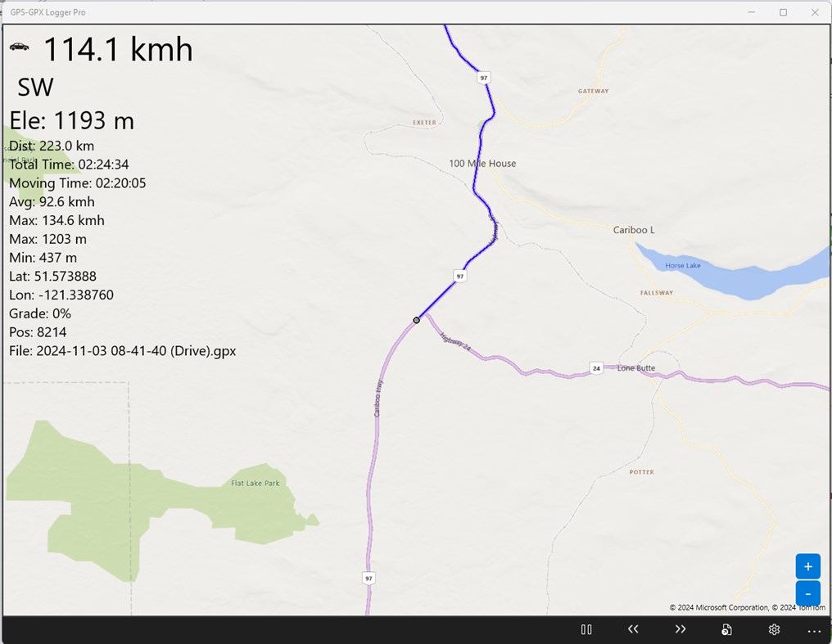832x644 pixels.
Task: Select the 114.1 kmh speed readout
Action: (120, 49)
